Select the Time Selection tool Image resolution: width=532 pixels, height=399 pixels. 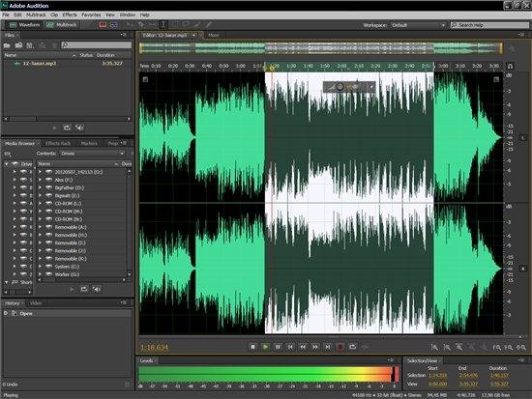click(x=163, y=25)
